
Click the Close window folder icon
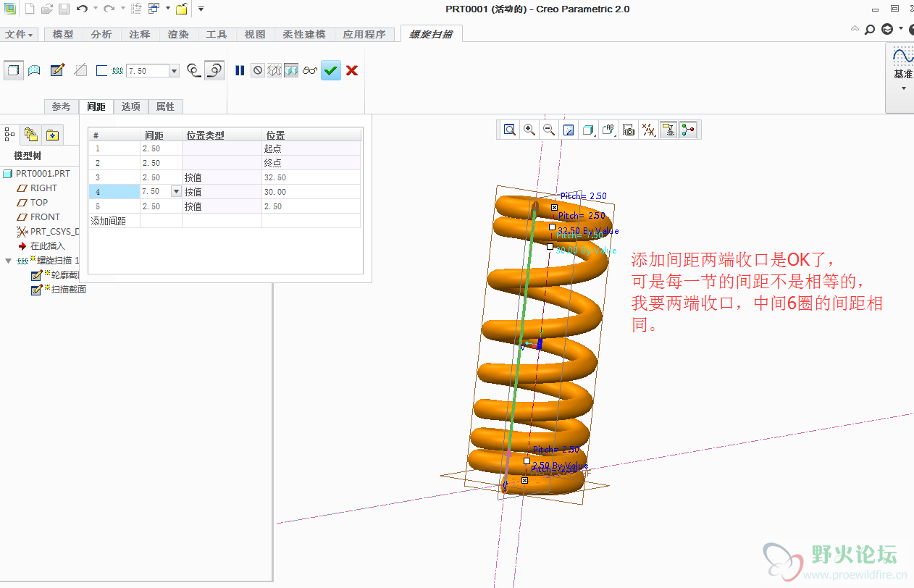click(x=182, y=9)
